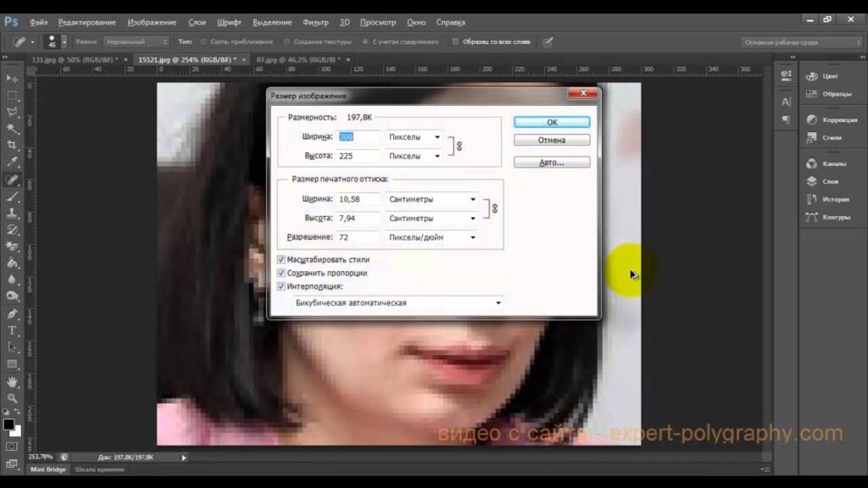Screen dimensions: 868x488
Task: Disable the Интерполяция checkbox
Action: (281, 286)
